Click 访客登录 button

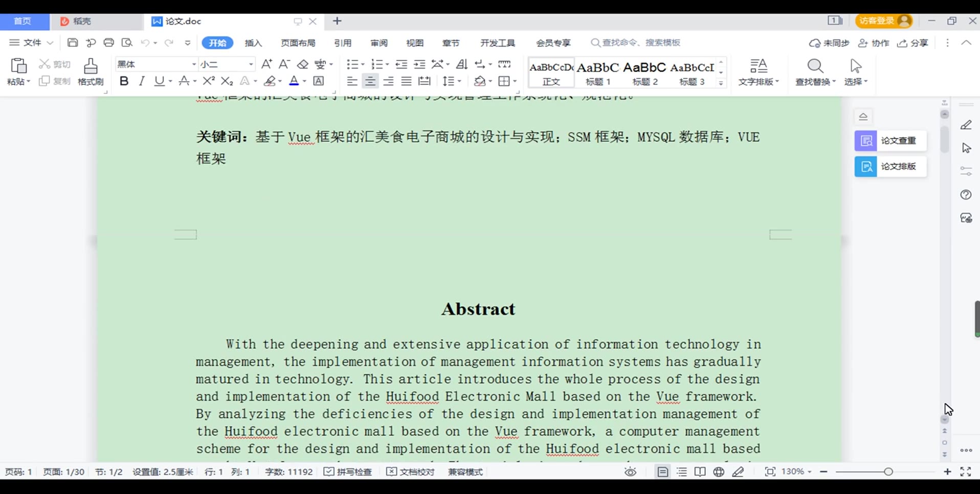(x=884, y=21)
